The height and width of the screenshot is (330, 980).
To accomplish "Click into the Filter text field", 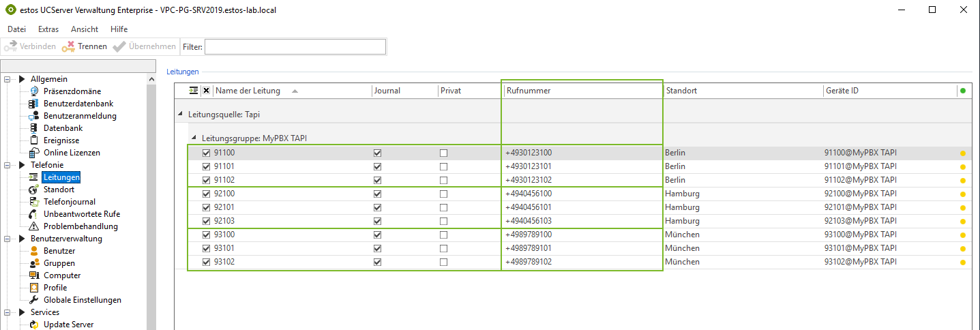I will pos(295,46).
